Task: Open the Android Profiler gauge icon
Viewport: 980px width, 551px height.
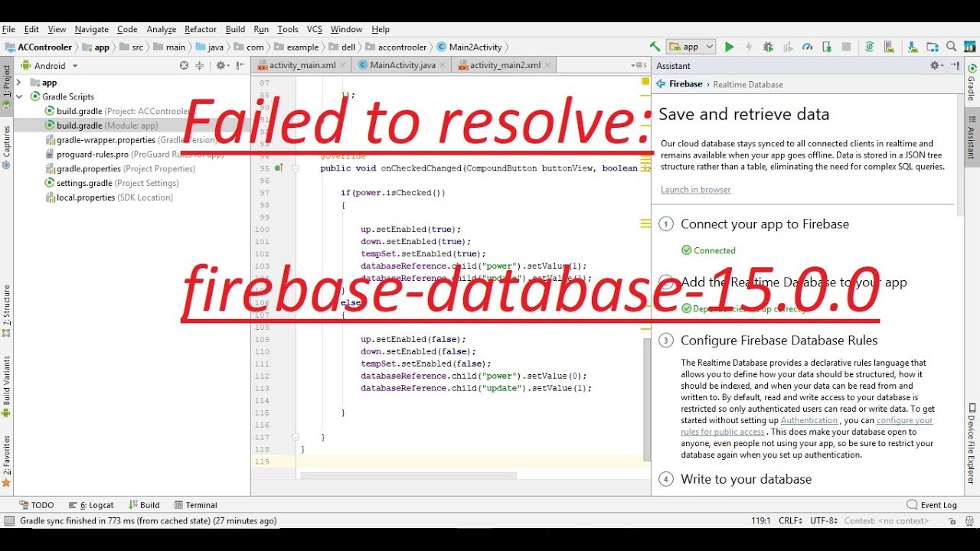Action: point(808,47)
